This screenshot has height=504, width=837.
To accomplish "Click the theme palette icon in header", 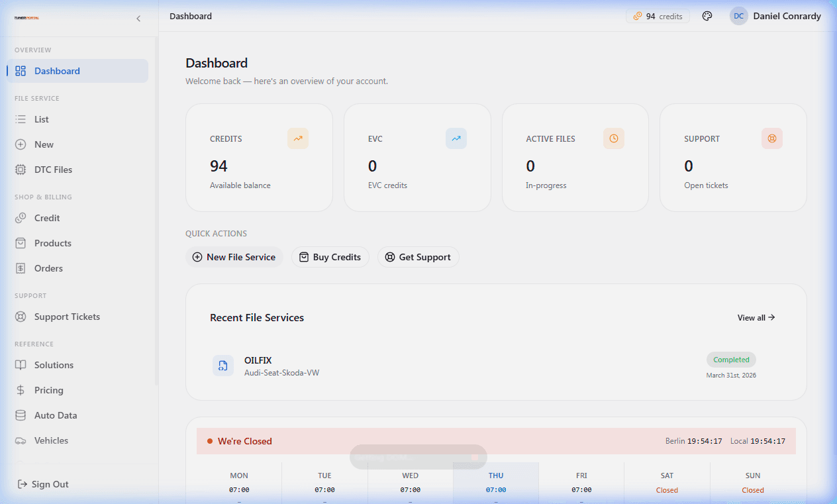I will (x=707, y=17).
